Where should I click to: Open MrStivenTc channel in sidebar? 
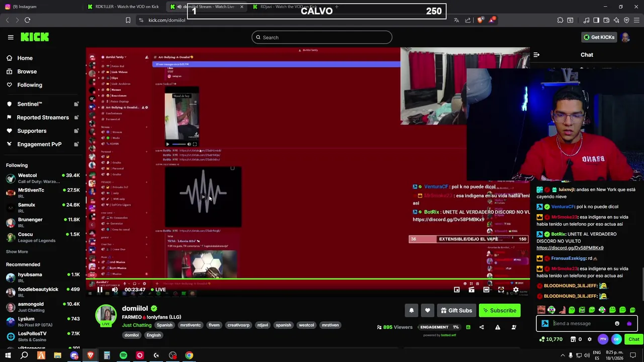click(43, 193)
